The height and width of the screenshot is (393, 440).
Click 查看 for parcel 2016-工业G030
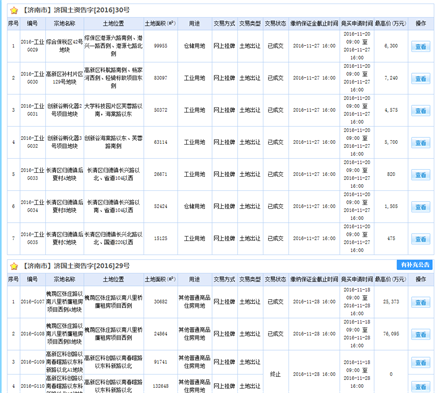coord(420,79)
